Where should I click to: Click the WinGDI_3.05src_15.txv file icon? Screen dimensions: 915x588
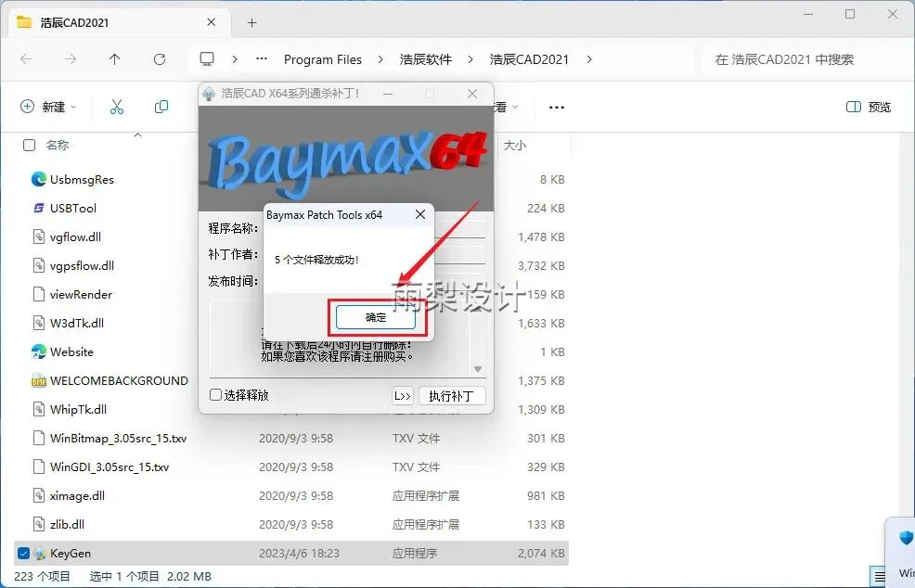39,467
